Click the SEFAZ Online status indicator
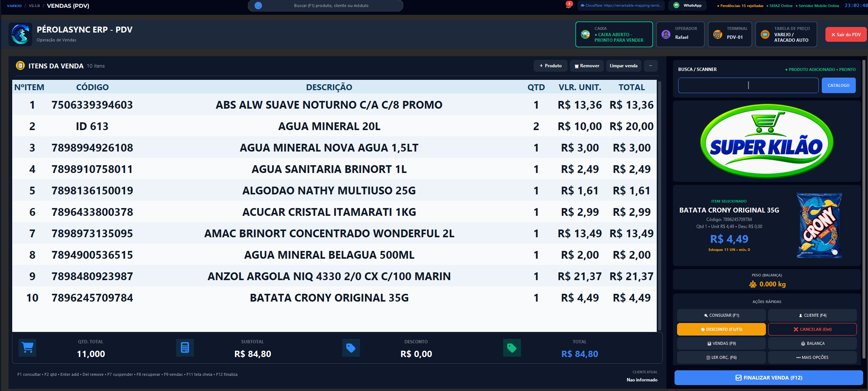This screenshot has width=868, height=391. click(x=779, y=6)
